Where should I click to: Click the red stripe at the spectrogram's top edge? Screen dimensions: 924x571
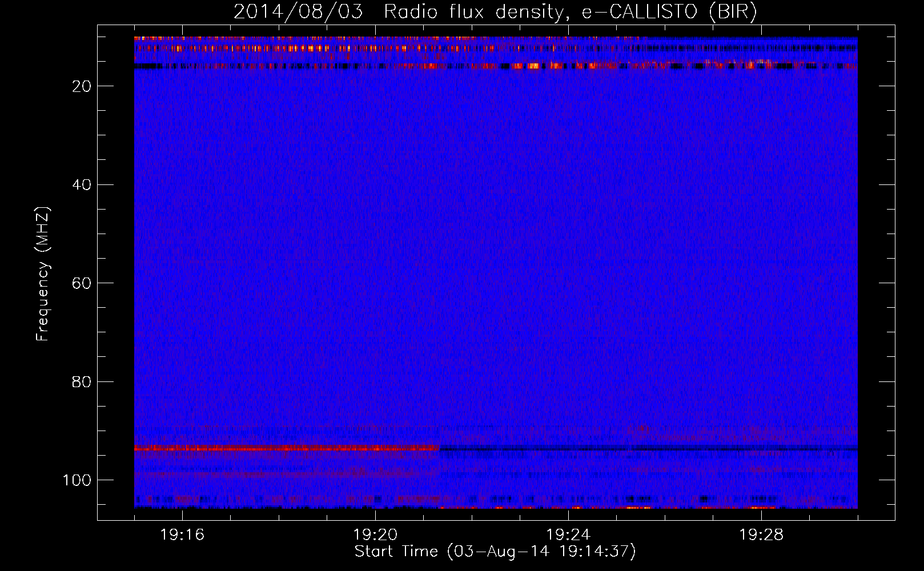click(286, 38)
